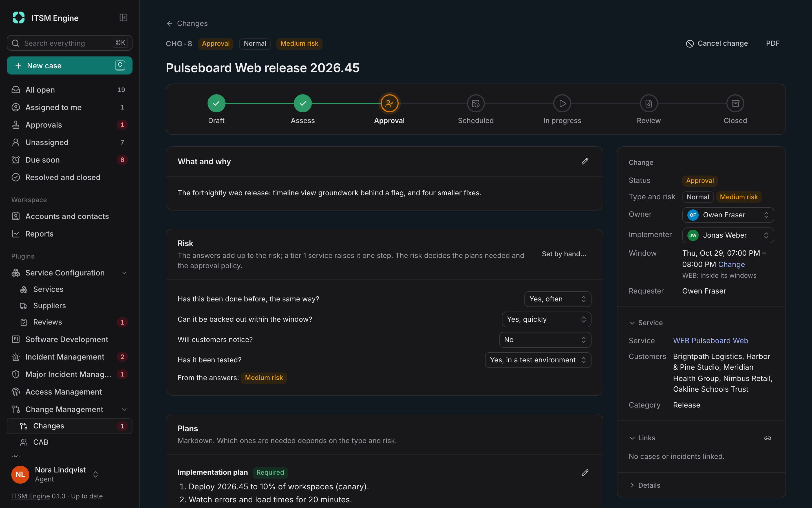Image resolution: width=812 pixels, height=508 pixels.
Task: Go back to Changes
Action: point(187,23)
